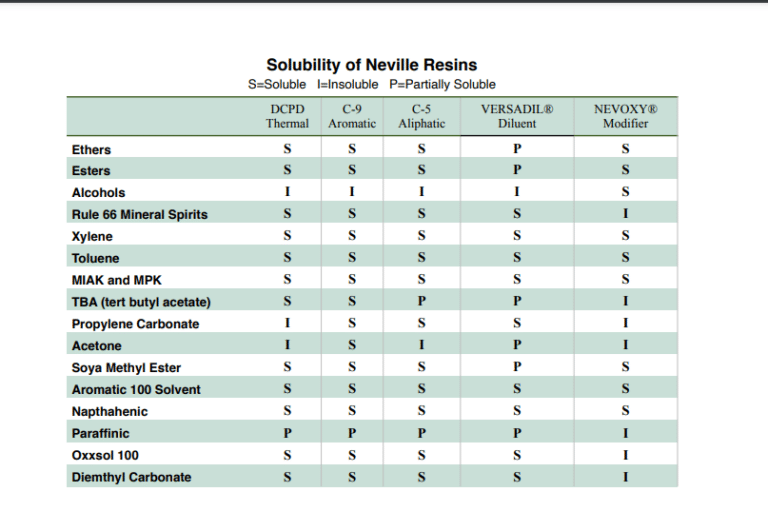The height and width of the screenshot is (531, 768).
Task: Select the title 'Solubility of Neville Resins'
Action: pyautogui.click(x=372, y=65)
